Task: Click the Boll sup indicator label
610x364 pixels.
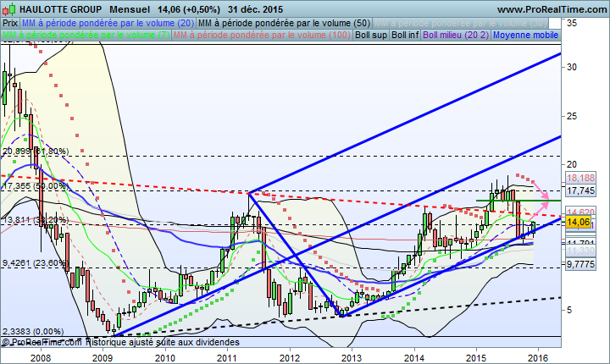Action: point(371,35)
